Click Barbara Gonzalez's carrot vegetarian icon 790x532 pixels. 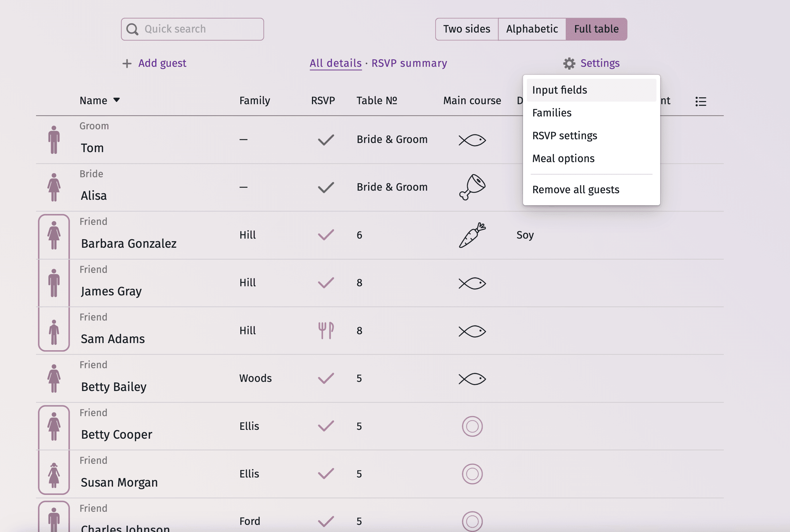pos(472,235)
